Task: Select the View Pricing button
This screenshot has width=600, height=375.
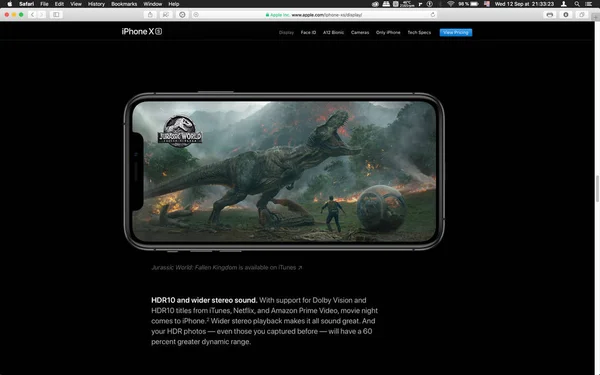Action: 456,33
